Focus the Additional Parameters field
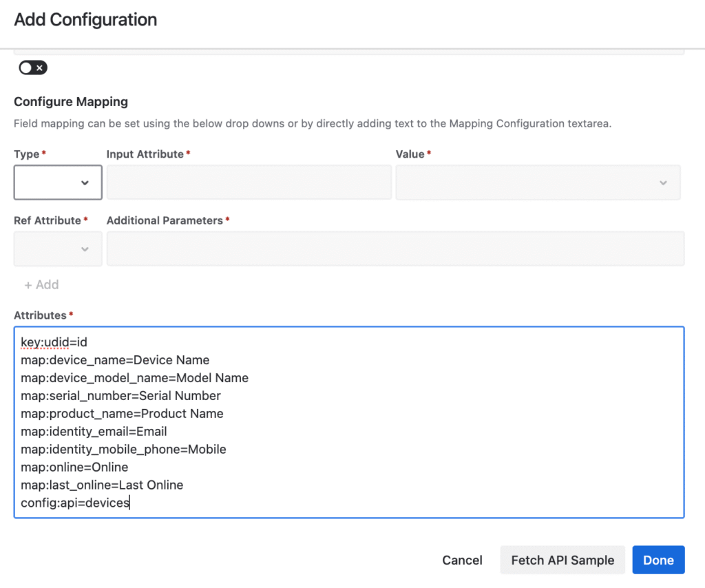Screen dimensions: 705x588 (x=395, y=249)
